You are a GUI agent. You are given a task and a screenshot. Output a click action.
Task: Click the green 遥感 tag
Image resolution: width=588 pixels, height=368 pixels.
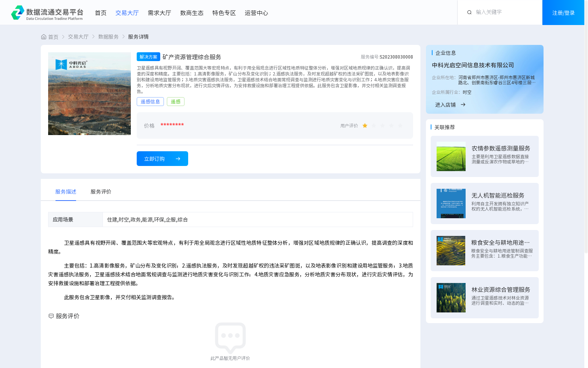point(176,102)
